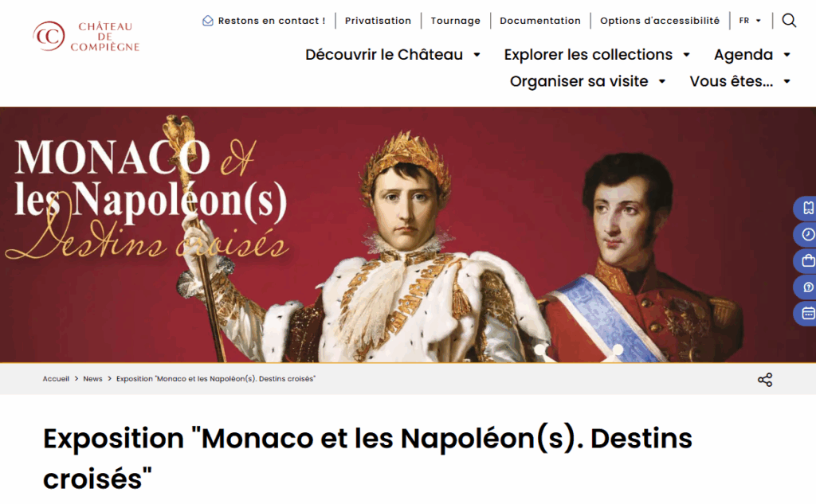
Task: Expand the Explorer les collections dropdown
Action: click(x=597, y=55)
